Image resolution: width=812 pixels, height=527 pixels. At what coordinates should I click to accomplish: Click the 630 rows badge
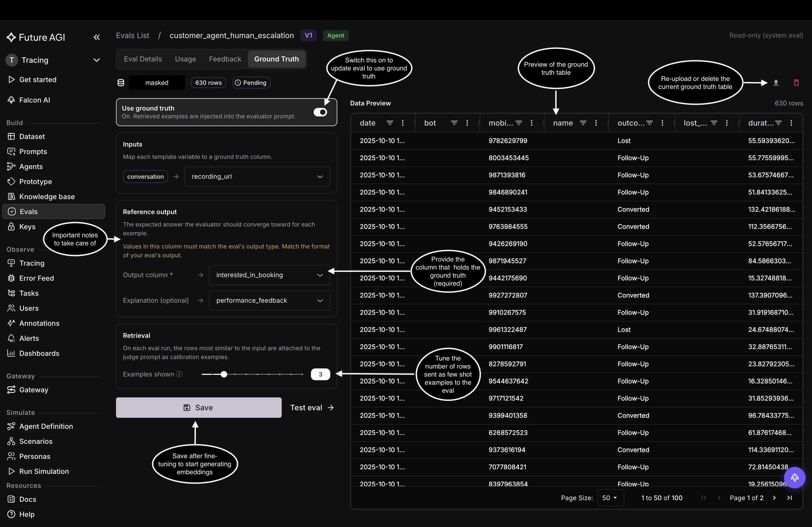[208, 82]
